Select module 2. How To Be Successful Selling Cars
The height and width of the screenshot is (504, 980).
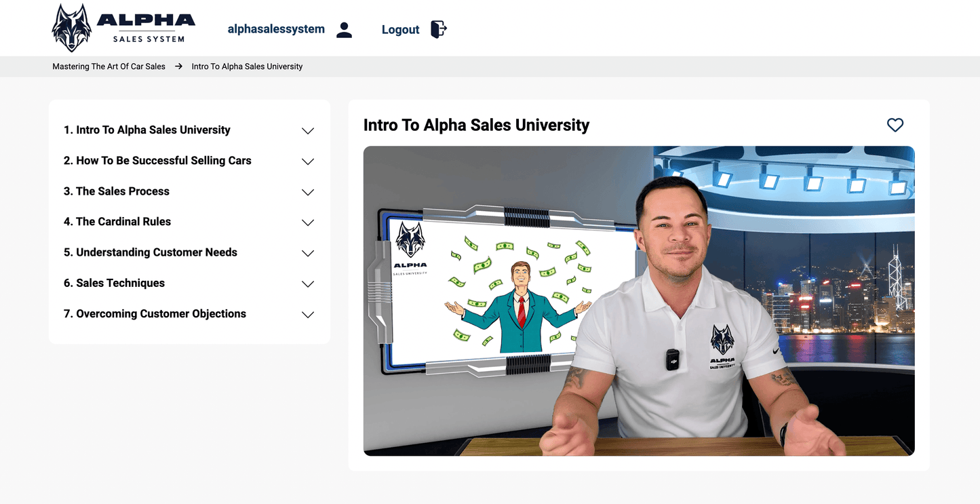[x=157, y=161]
